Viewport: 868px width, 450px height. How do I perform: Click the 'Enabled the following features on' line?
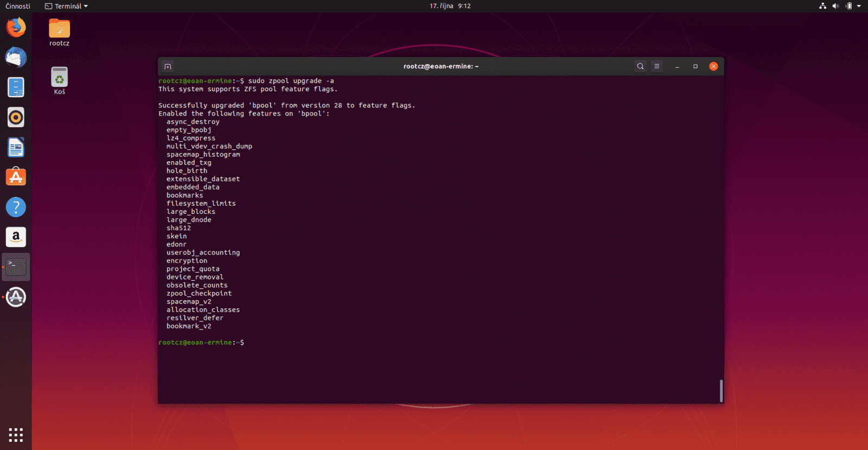click(244, 113)
